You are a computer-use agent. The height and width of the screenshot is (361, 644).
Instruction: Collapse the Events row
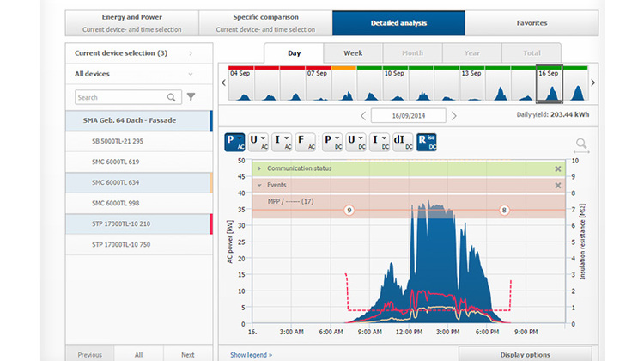tap(259, 185)
